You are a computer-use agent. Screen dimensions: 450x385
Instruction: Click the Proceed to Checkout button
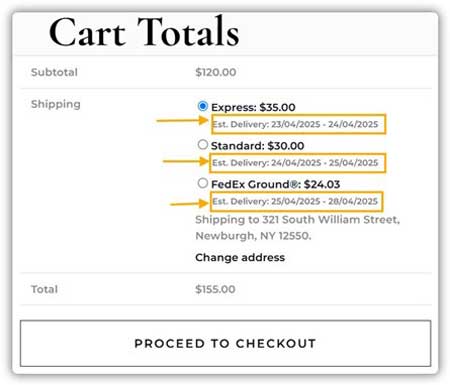225,343
